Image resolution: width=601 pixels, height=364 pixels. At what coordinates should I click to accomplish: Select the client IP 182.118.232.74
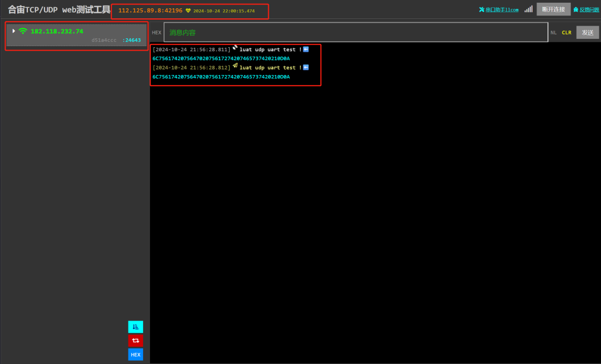pos(57,31)
